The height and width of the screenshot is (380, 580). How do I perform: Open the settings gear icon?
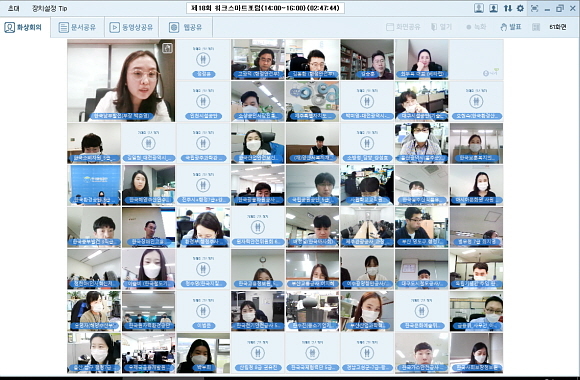click(520, 8)
